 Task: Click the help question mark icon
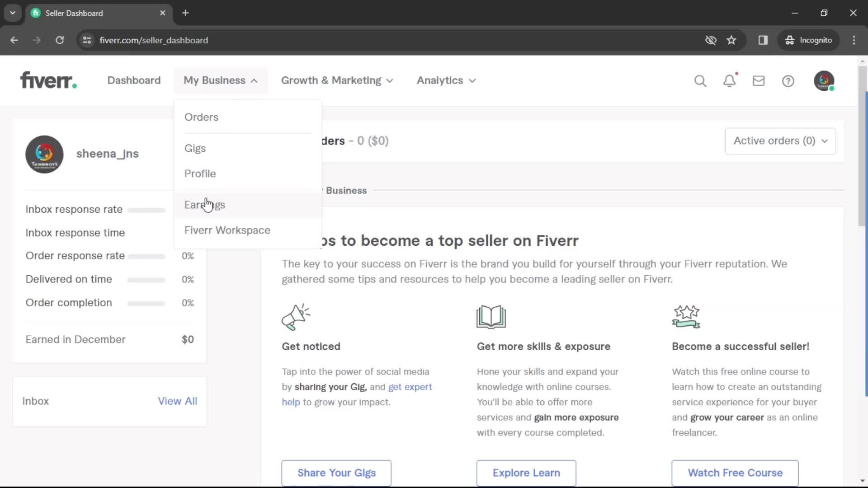coord(789,80)
